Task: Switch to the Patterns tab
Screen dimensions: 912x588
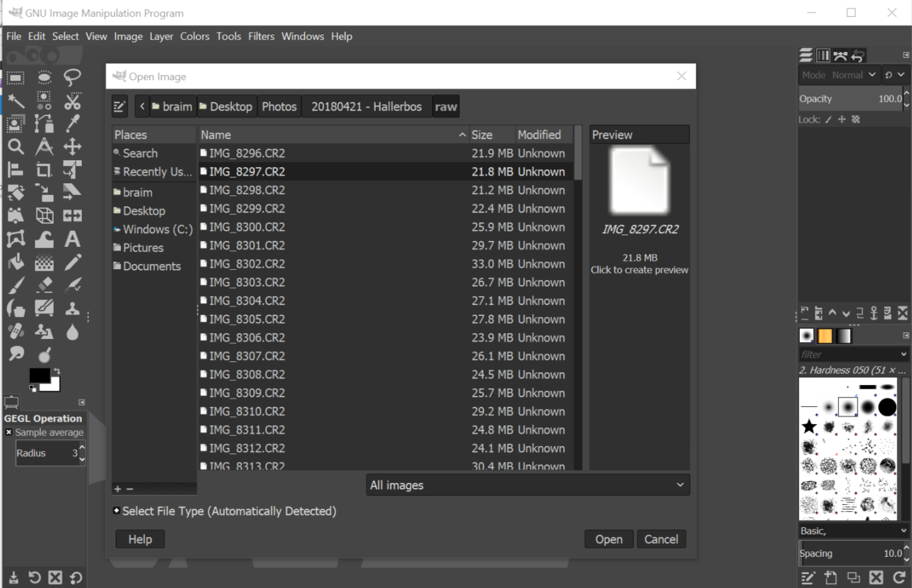Action: [825, 336]
